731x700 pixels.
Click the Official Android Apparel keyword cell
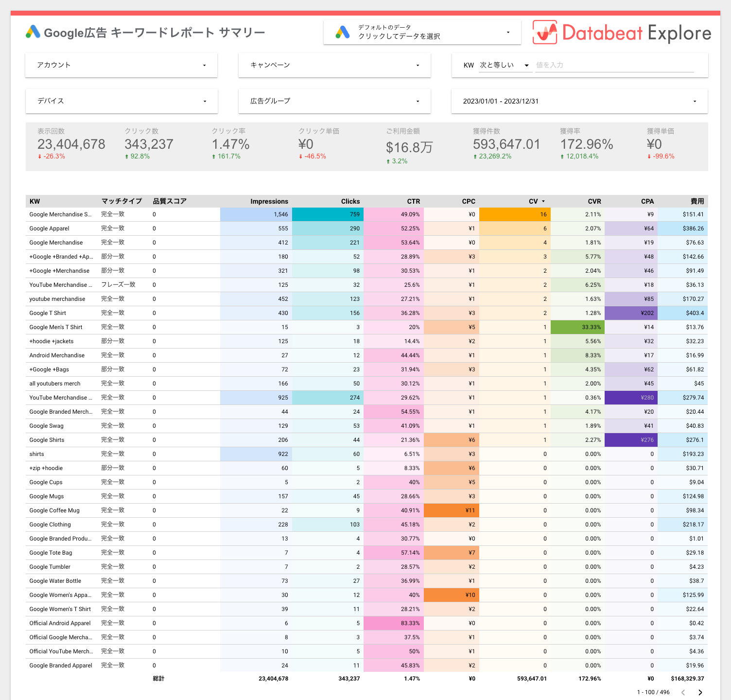coord(60,623)
